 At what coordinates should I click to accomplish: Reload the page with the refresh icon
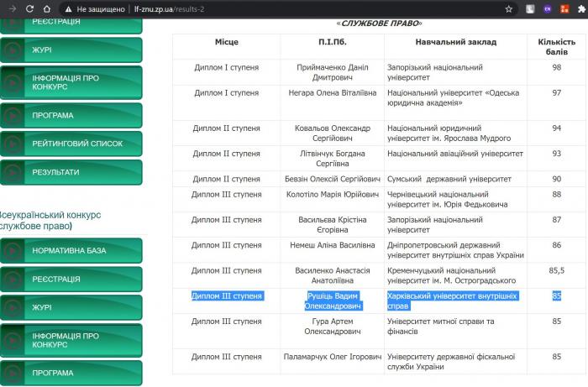(29, 8)
